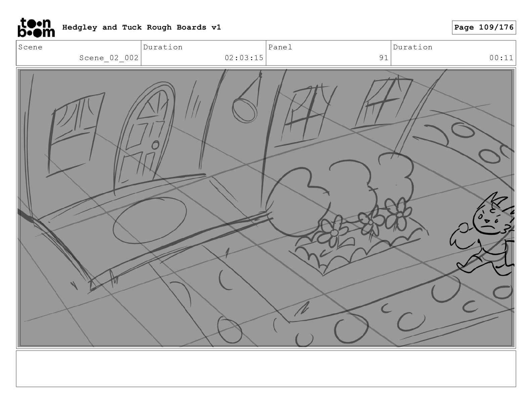This screenshot has height=411, width=532.
Task: Click the rightmost window on the house
Action: (x=383, y=103)
